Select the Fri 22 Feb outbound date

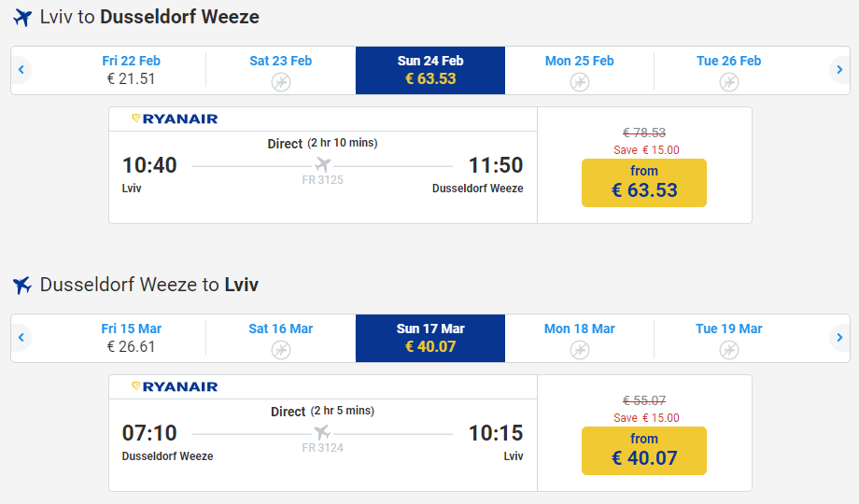132,70
